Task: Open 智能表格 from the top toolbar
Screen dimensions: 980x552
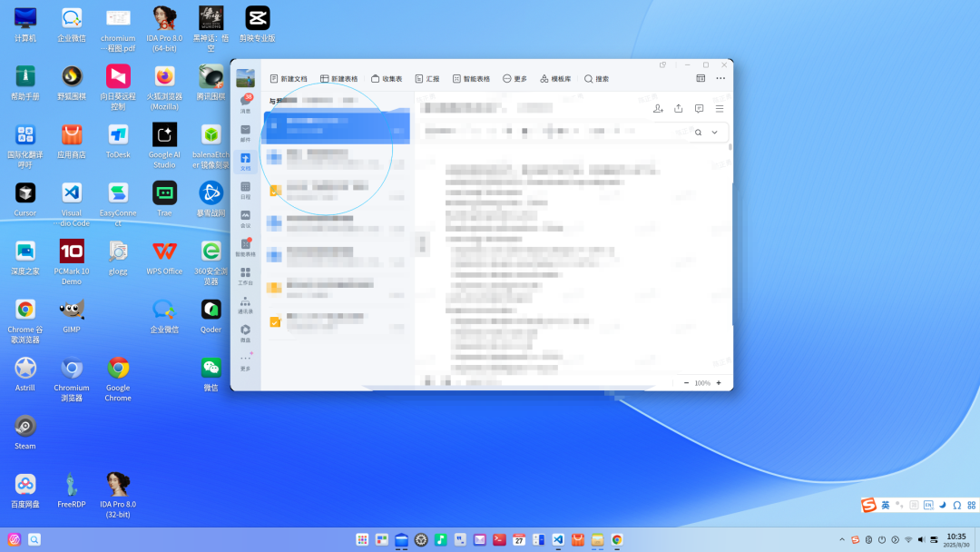Action: [x=471, y=79]
